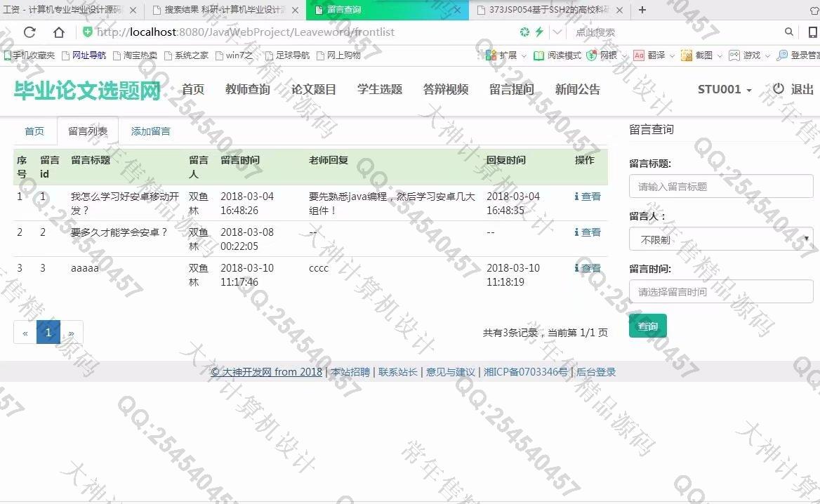
Task: Open 本站招聘 footer link
Action: (x=350, y=372)
